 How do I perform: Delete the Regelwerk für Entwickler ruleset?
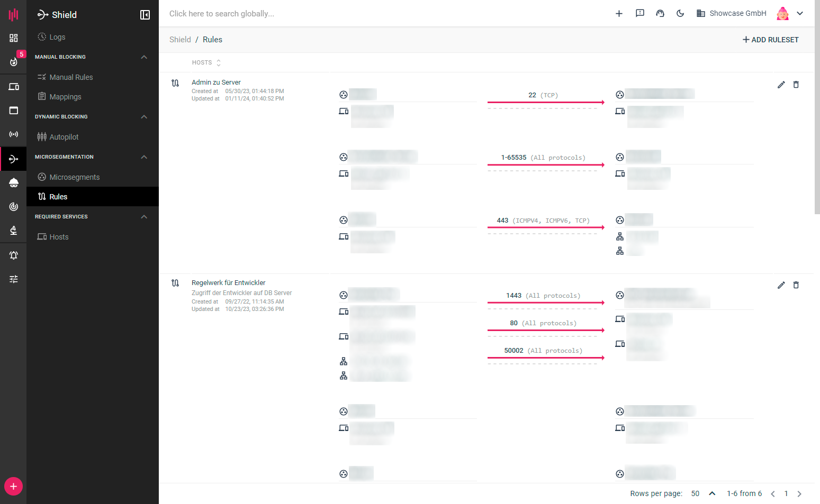click(796, 285)
